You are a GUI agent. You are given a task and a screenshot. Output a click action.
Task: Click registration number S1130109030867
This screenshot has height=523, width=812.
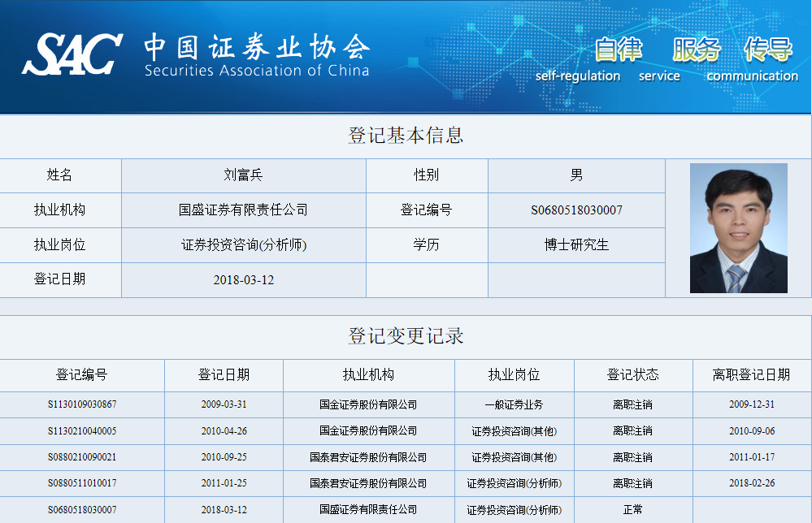pyautogui.click(x=82, y=404)
